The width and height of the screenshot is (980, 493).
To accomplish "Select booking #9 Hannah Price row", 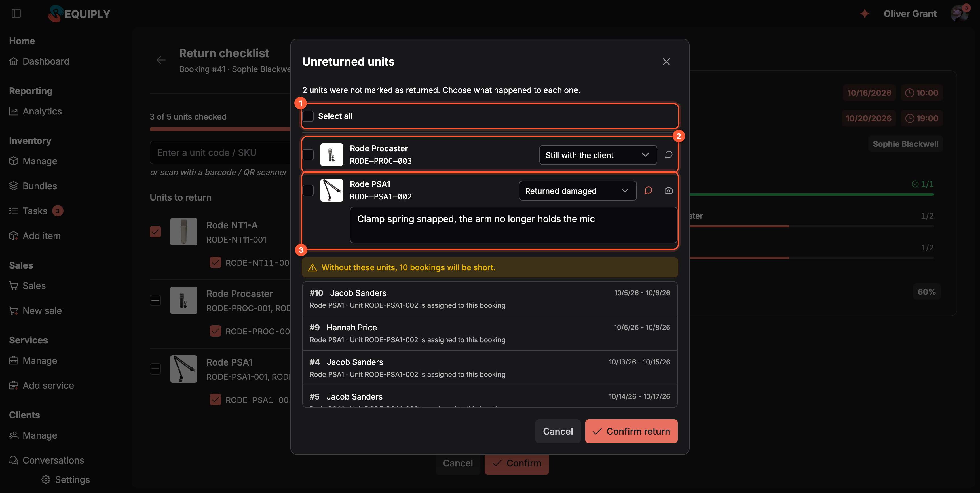I will 490,333.
